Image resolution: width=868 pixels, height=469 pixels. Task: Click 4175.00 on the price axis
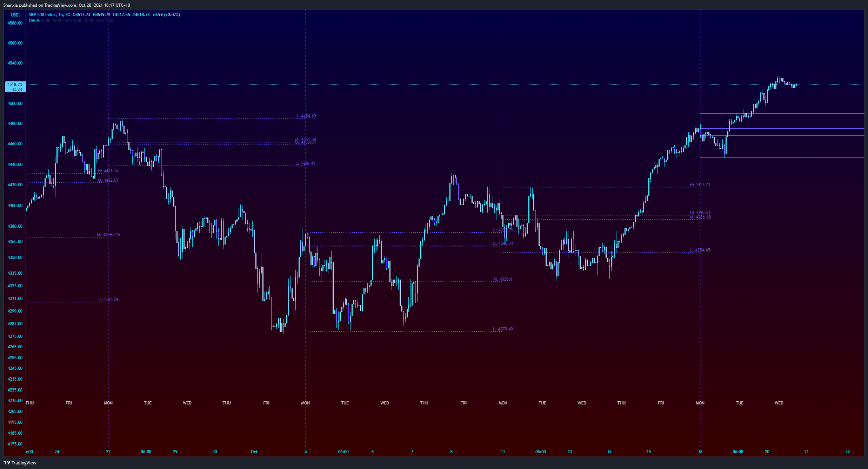click(x=15, y=444)
